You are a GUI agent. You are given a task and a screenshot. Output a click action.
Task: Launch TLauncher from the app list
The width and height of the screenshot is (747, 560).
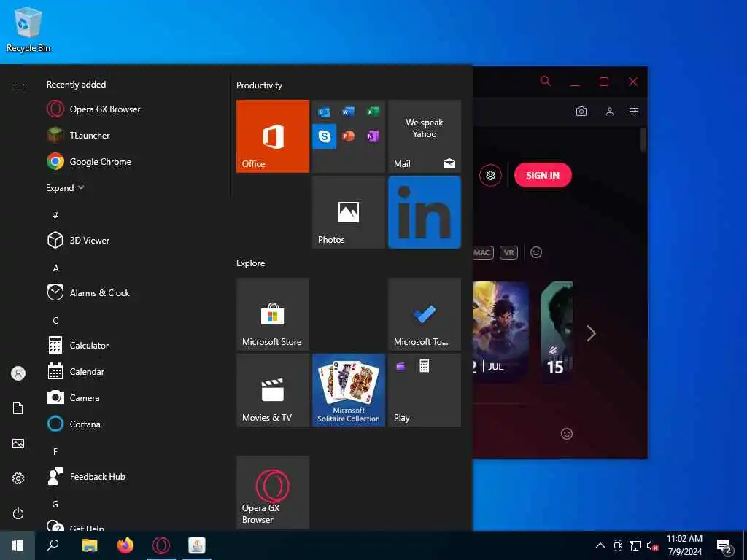(x=79, y=135)
